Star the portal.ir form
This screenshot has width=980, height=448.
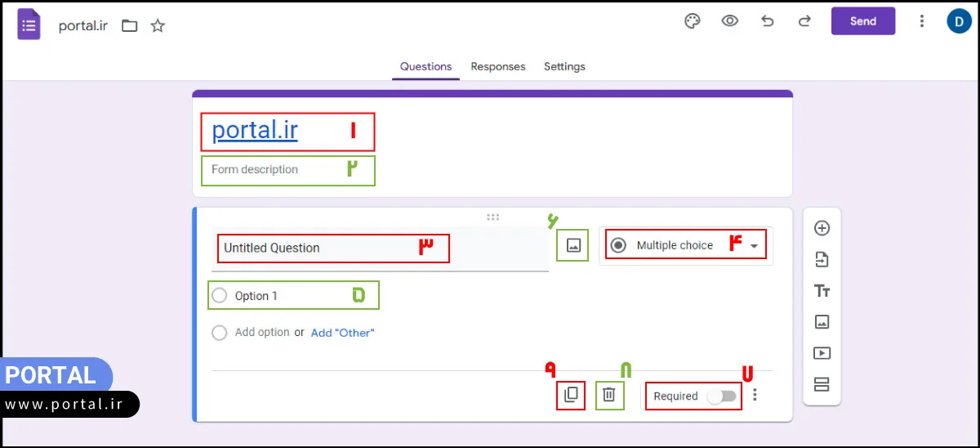pyautogui.click(x=158, y=26)
